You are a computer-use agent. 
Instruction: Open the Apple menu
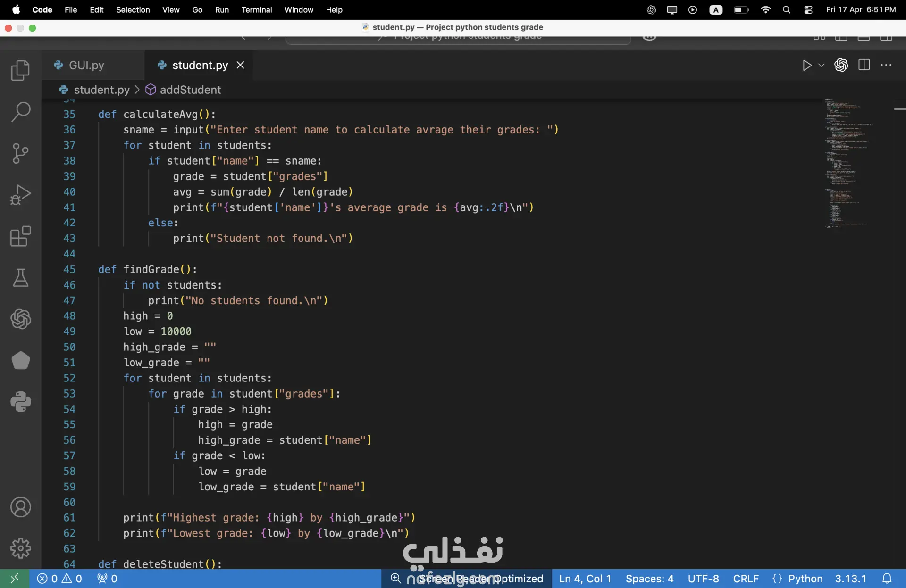[16, 9]
